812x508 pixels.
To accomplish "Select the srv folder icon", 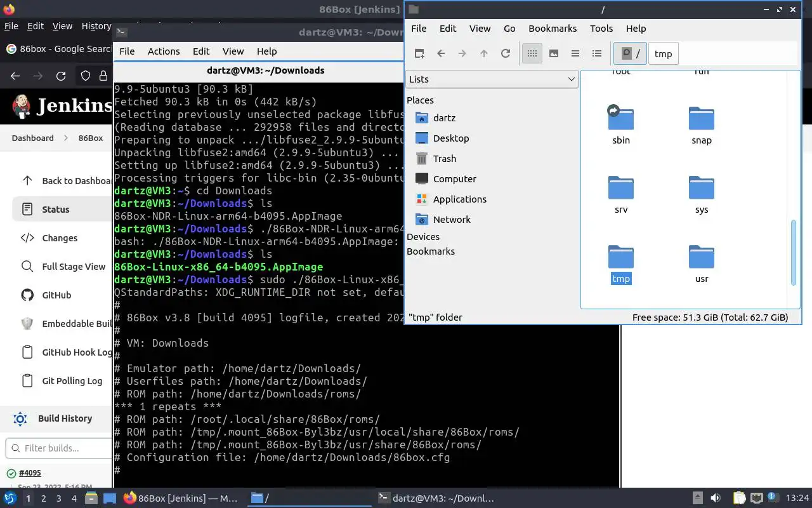I will (x=621, y=188).
